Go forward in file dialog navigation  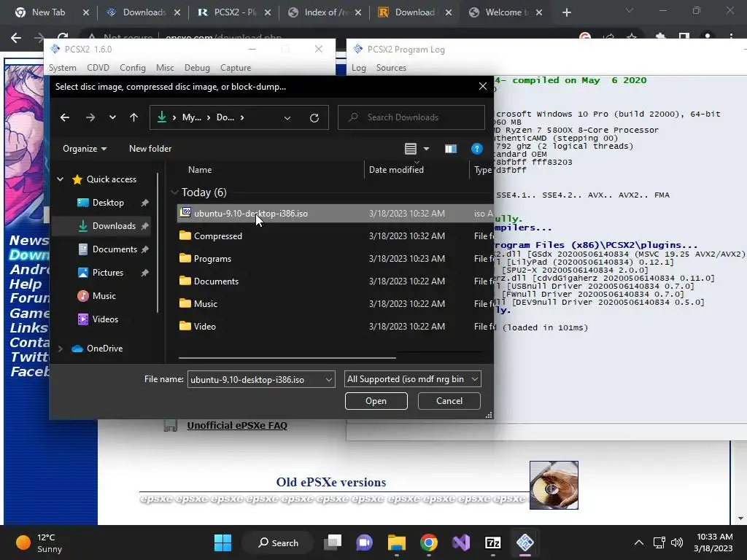coord(90,117)
